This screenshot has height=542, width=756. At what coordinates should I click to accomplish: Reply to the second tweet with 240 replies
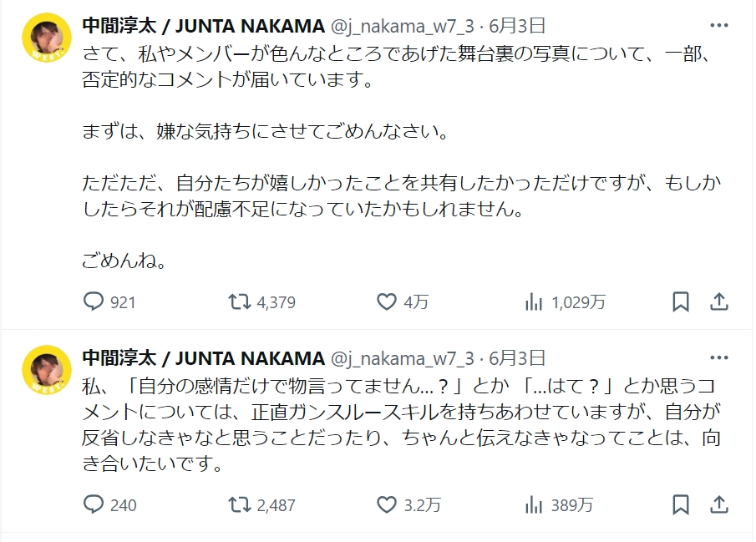click(x=94, y=504)
